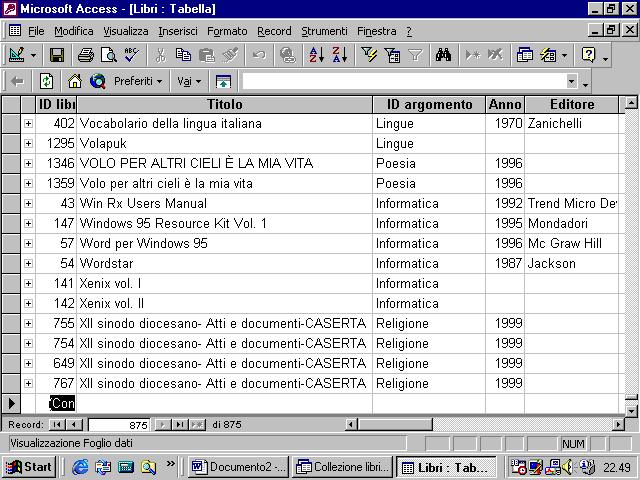This screenshot has width=640, height=480.
Task: Select the Win Rx Users Manual title cell
Action: [224, 203]
